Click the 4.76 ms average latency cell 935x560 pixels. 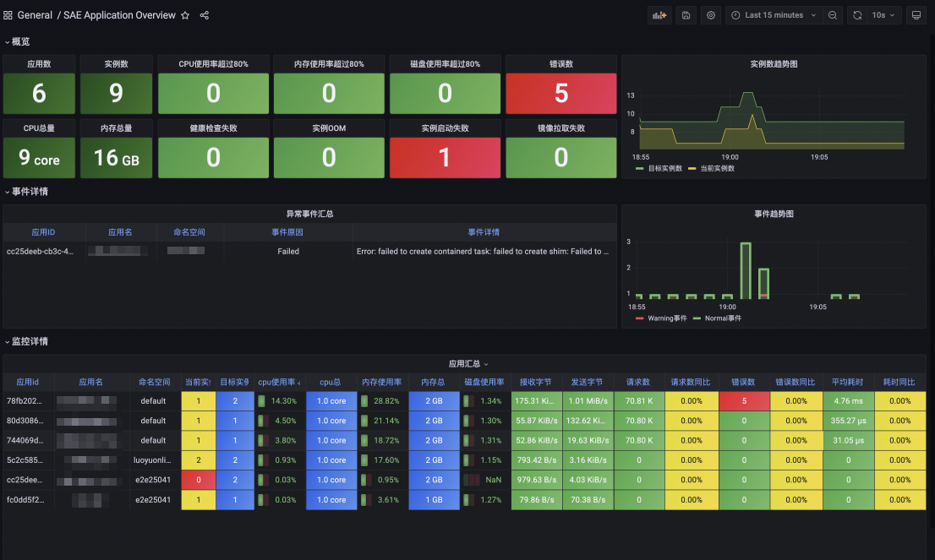click(x=849, y=401)
